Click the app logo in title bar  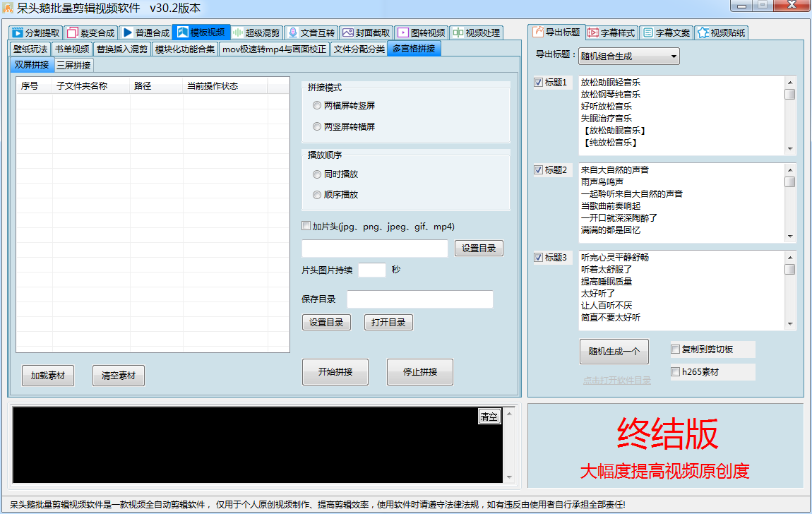tap(8, 8)
